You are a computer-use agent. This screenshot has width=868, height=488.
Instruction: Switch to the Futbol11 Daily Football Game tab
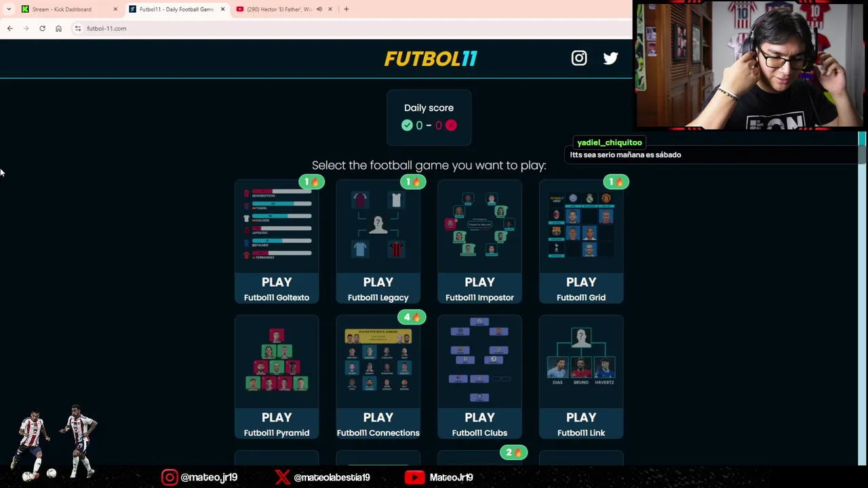pyautogui.click(x=176, y=9)
